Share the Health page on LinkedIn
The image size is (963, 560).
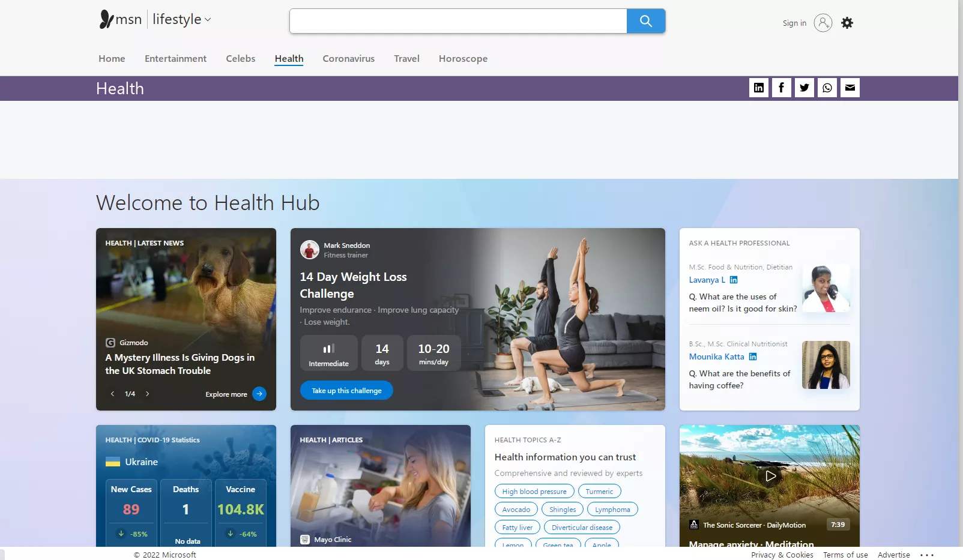click(758, 88)
